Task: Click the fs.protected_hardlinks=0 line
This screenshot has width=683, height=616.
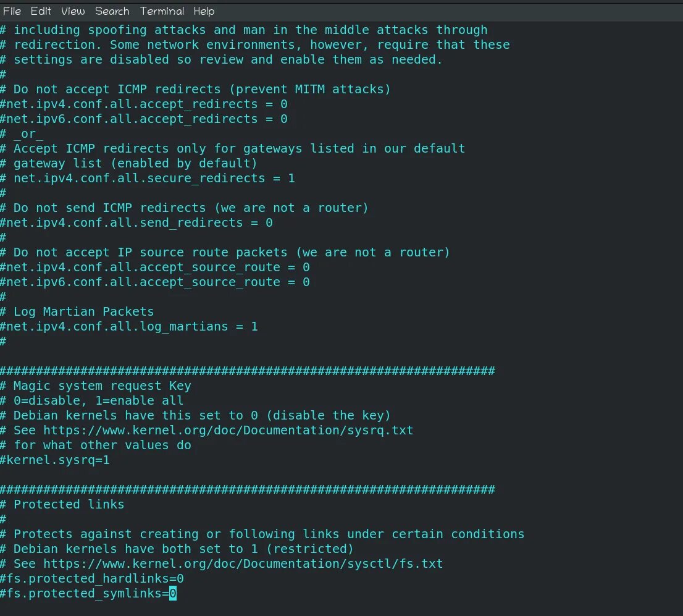Action: click(93, 578)
